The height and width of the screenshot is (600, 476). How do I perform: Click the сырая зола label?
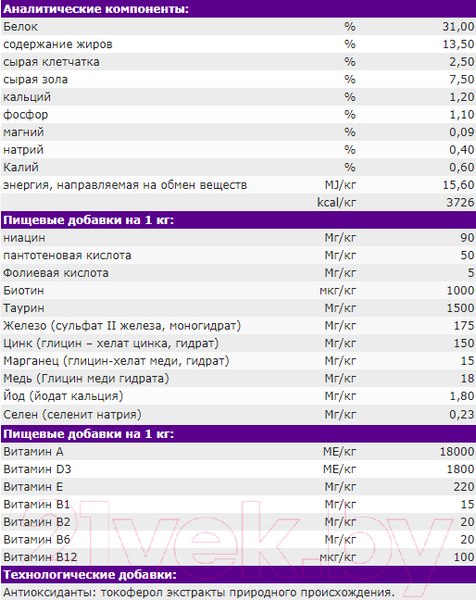coord(36,80)
